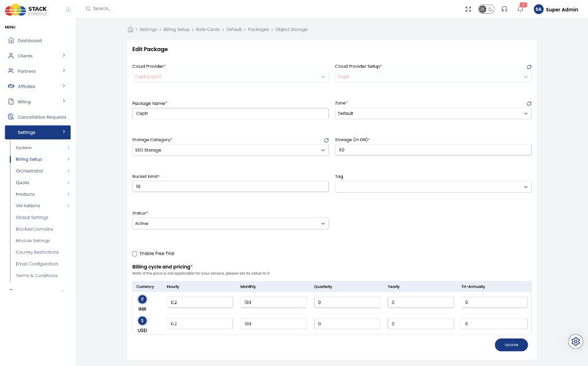Refresh the Storage Category list
The image size is (588, 366).
326,140
